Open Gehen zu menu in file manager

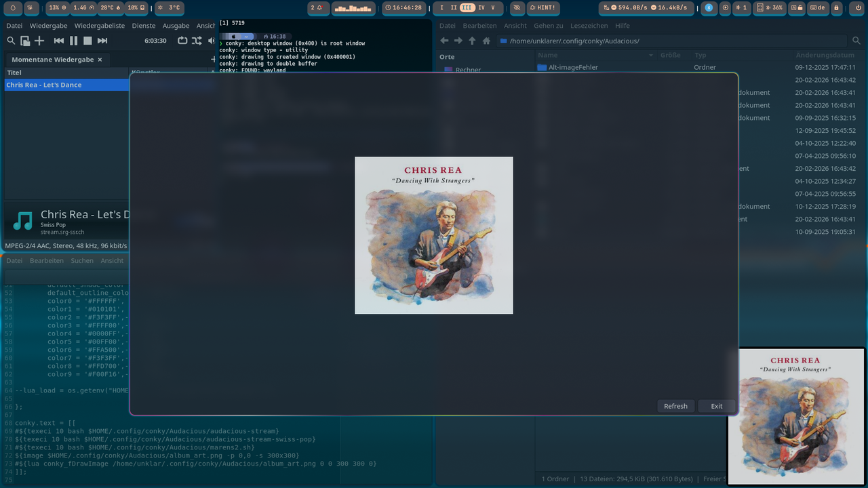click(549, 26)
